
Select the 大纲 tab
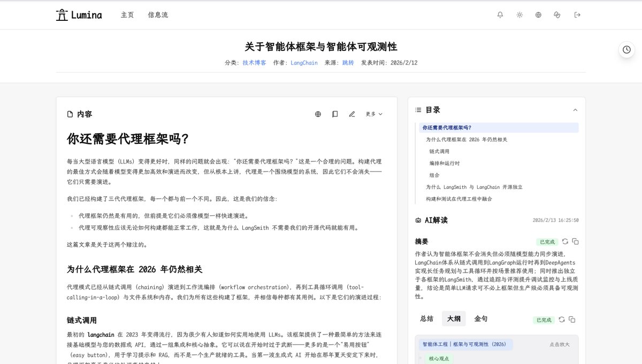[454, 319]
